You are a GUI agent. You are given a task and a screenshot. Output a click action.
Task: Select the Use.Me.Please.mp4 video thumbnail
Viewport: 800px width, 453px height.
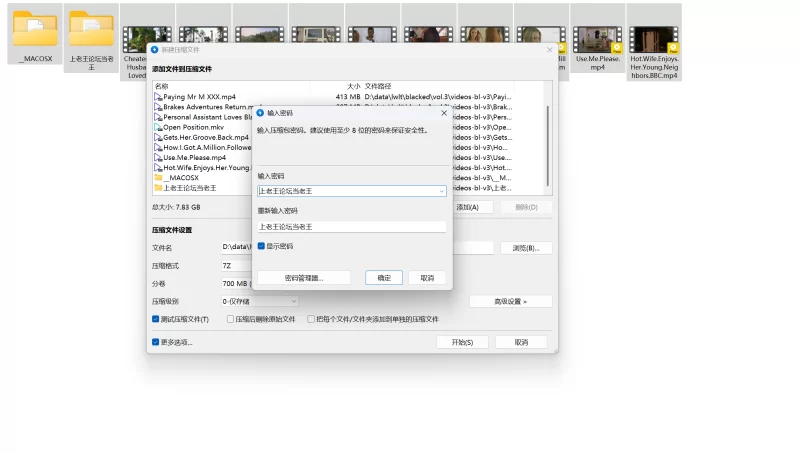[597, 38]
